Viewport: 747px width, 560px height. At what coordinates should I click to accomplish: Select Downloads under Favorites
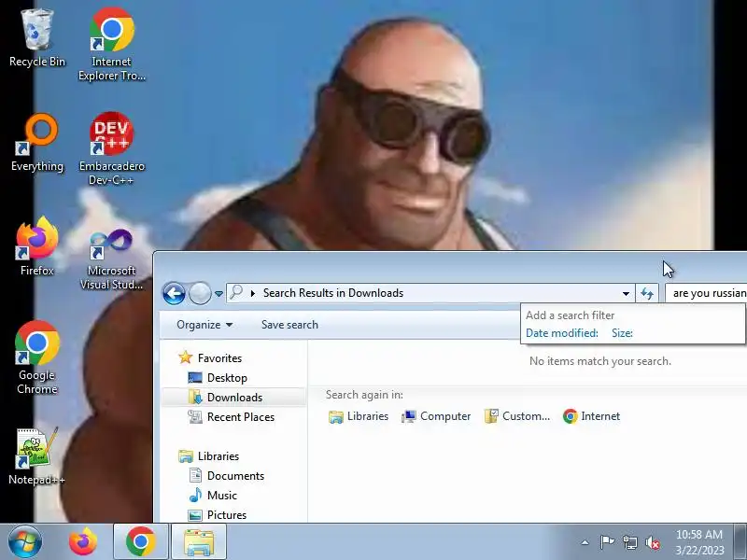225,398
